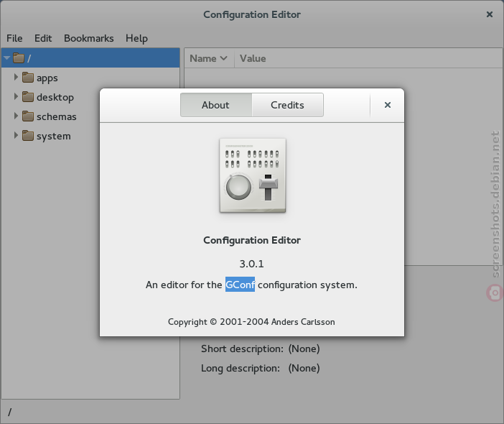Click the Long description label
The width and height of the screenshot is (504, 424).
(241, 368)
